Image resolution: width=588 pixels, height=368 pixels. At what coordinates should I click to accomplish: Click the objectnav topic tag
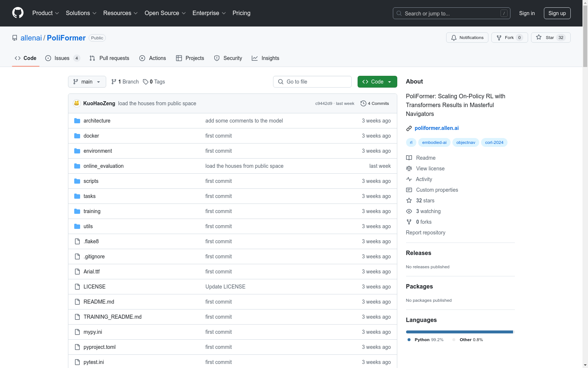466,142
